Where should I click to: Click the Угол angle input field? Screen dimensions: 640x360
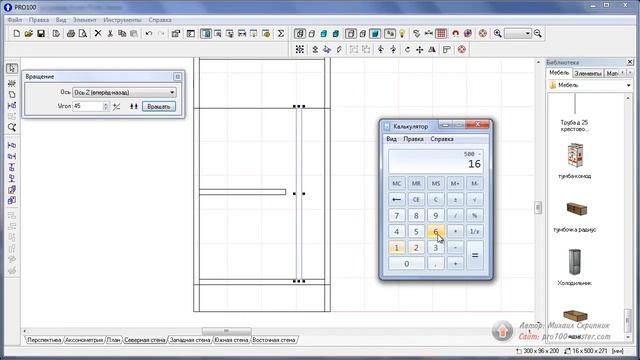coord(88,106)
